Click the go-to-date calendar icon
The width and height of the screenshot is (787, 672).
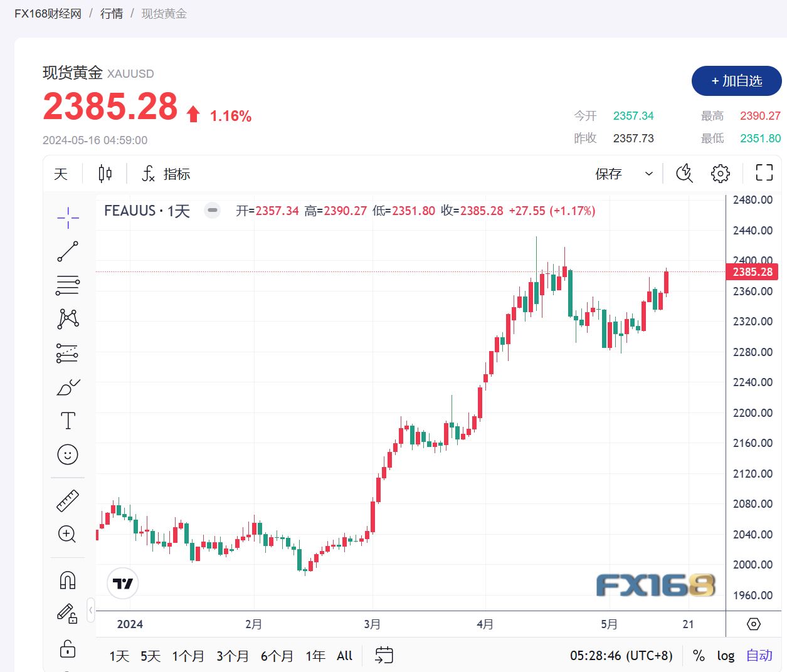[383, 654]
